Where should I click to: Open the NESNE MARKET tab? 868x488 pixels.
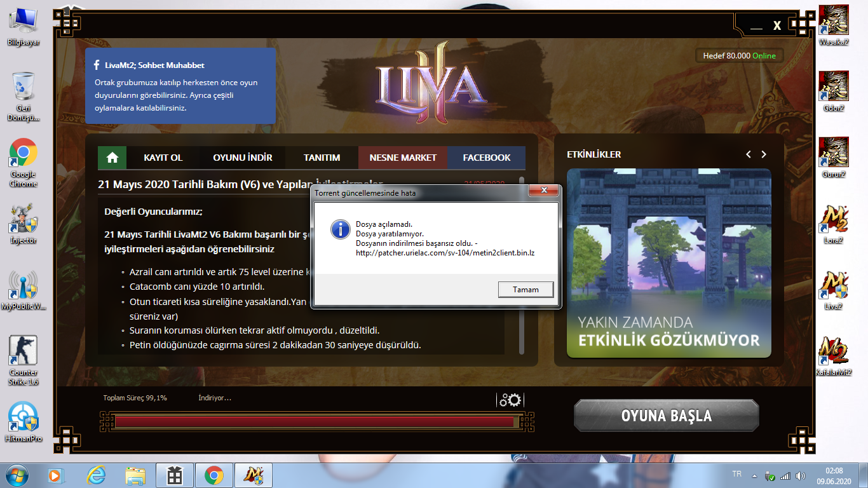(403, 158)
